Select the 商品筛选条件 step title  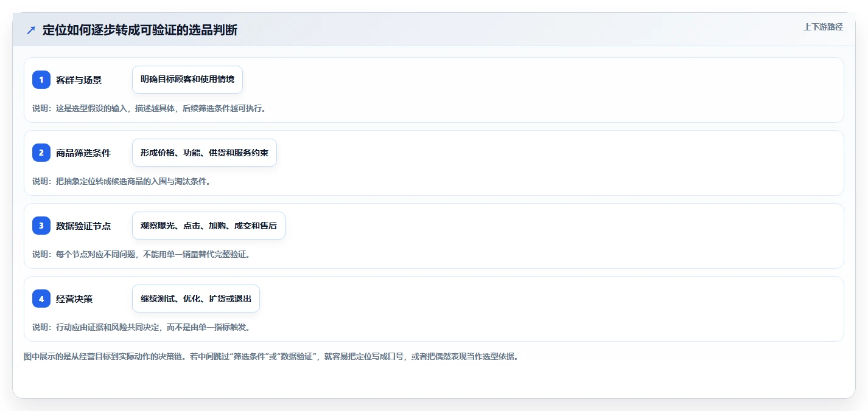(83, 153)
